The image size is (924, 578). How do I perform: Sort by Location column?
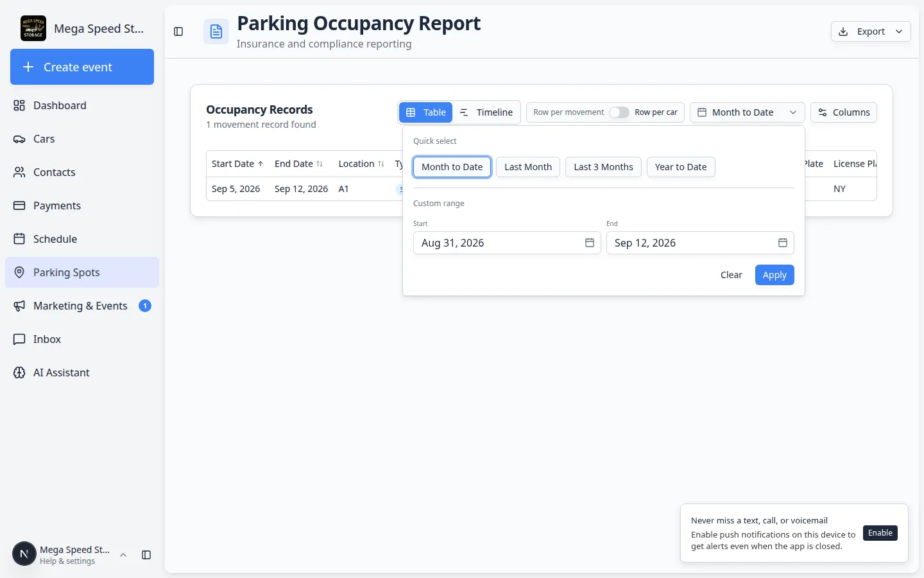pyautogui.click(x=361, y=164)
